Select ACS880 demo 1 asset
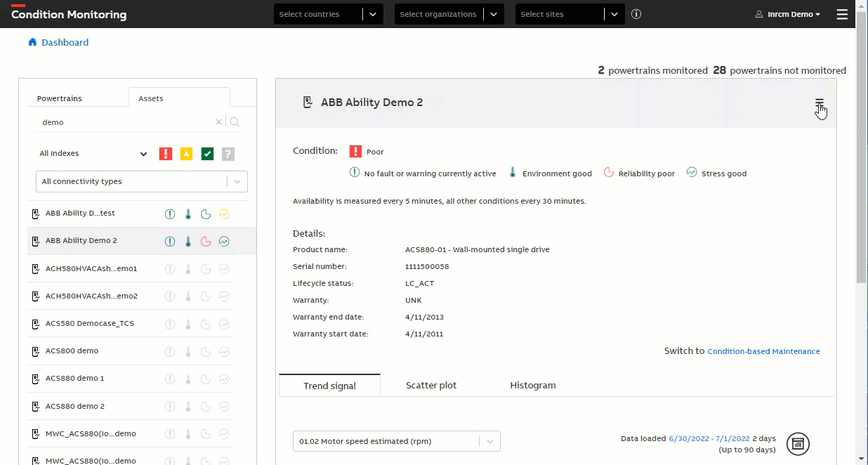868x465 pixels. pyautogui.click(x=75, y=379)
